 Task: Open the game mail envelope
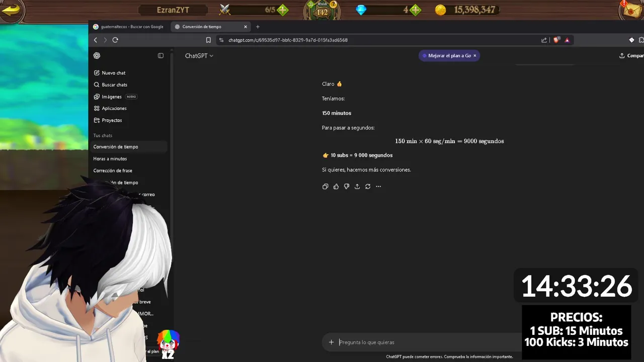click(x=632, y=10)
